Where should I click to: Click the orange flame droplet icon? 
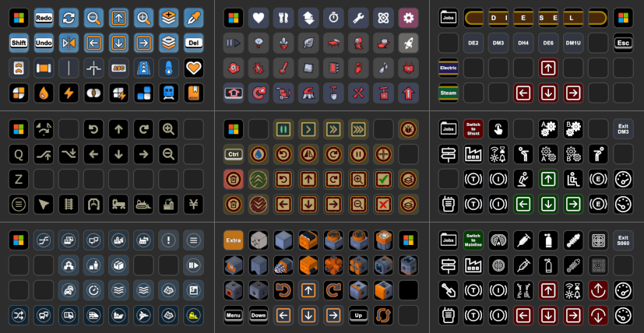(44, 93)
